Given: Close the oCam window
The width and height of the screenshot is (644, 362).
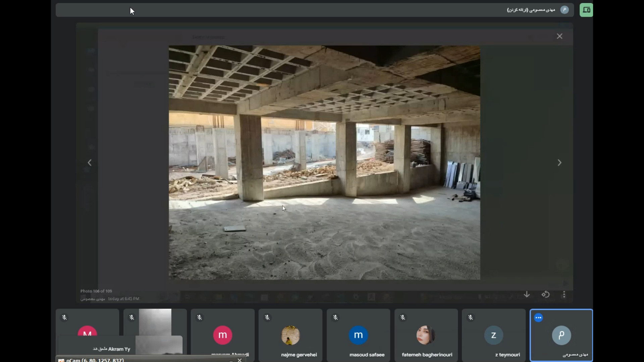Looking at the screenshot, I should [239, 360].
